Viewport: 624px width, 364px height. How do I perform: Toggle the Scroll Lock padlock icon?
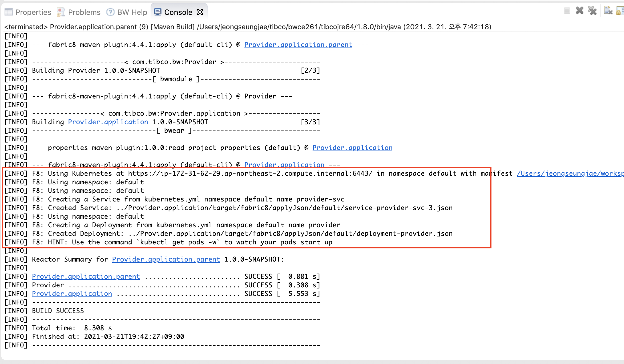[620, 11]
